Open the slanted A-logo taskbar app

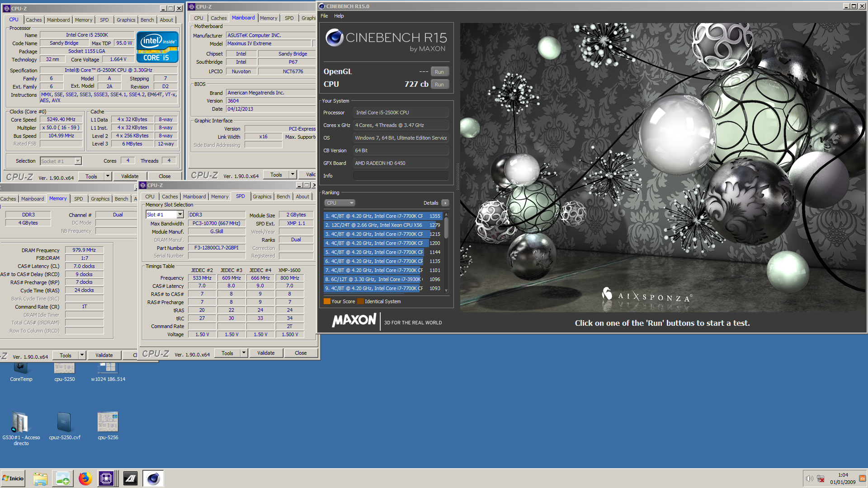[x=131, y=479]
